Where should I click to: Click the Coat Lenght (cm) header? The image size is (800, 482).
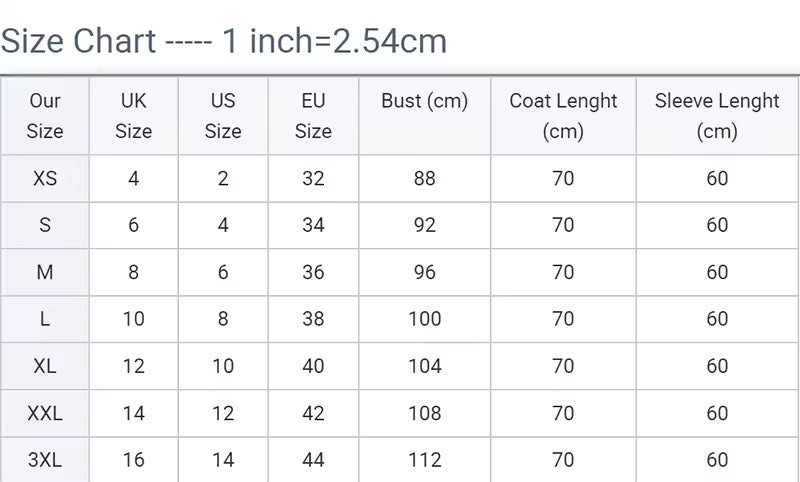pyautogui.click(x=563, y=116)
